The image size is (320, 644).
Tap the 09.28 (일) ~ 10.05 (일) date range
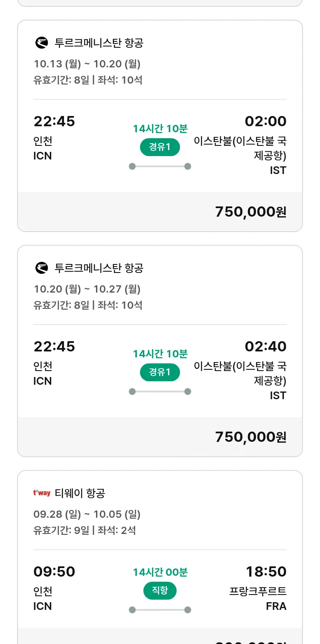coord(87,514)
